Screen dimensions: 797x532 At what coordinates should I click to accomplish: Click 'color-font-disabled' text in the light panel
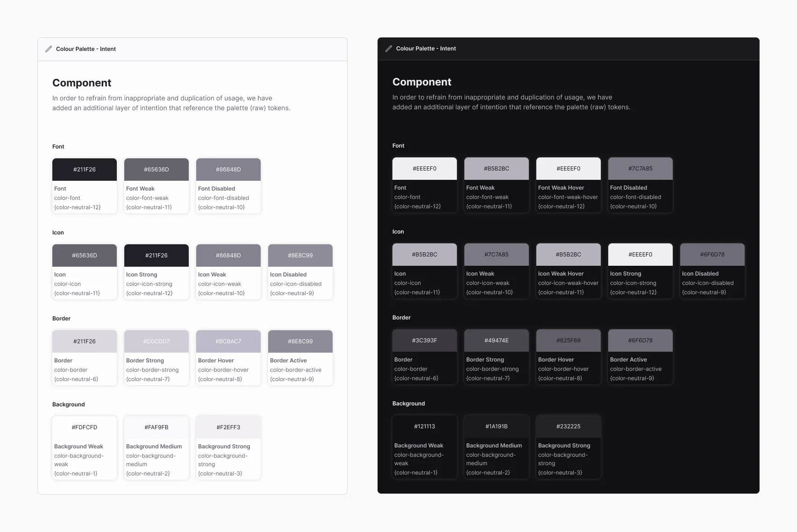tap(223, 198)
